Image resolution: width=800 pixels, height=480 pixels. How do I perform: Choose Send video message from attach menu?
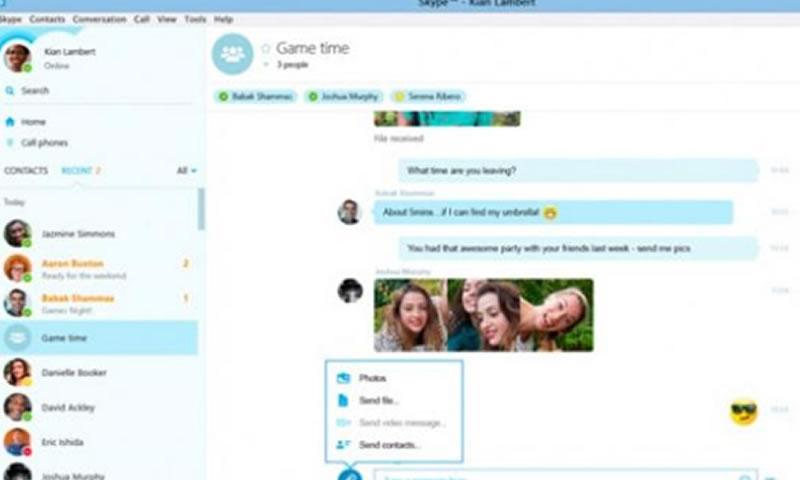[394, 423]
